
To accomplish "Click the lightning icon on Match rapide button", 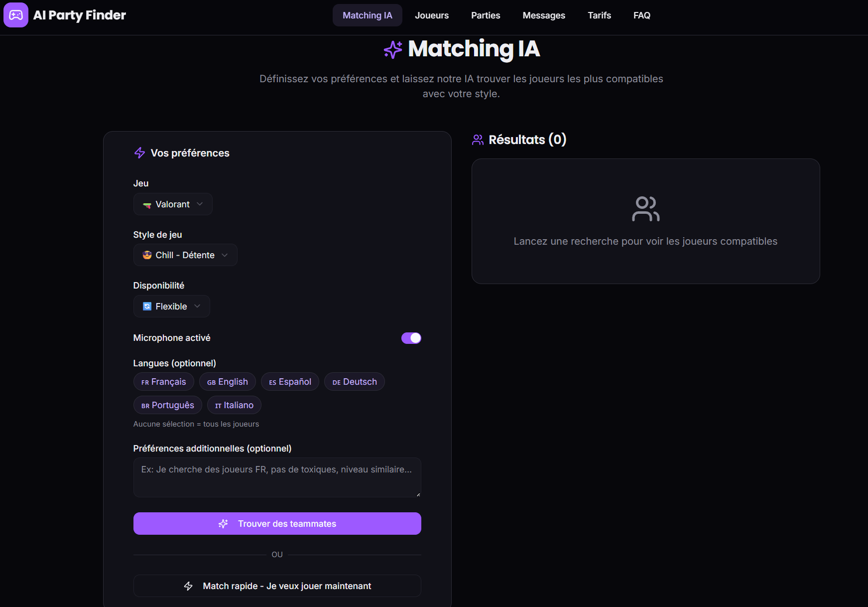I will point(189,586).
